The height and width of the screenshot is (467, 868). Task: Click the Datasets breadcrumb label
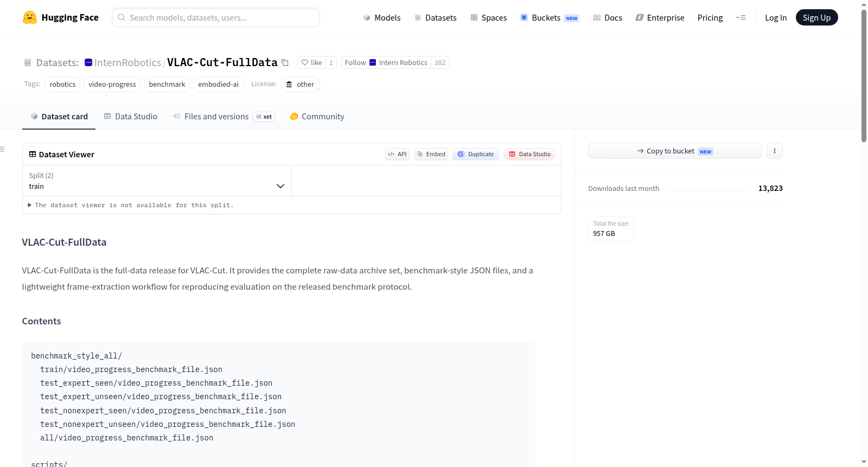[58, 62]
